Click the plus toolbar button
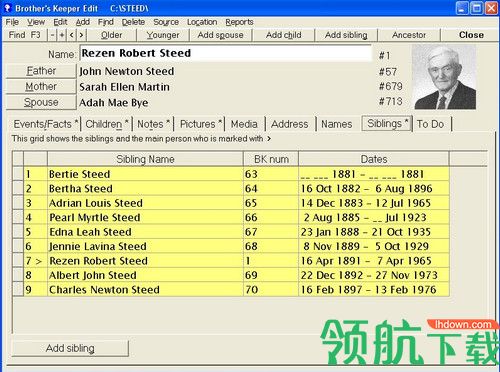Viewport: 500px width, 372px height. [62, 35]
